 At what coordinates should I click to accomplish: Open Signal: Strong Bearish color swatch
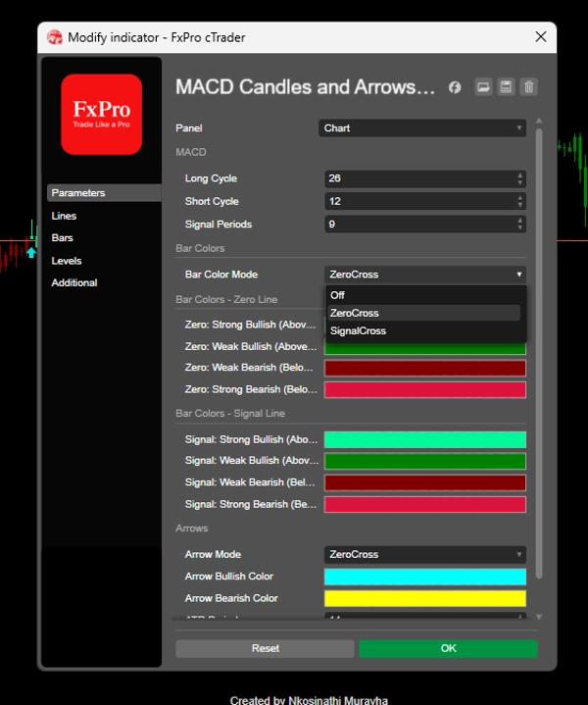click(x=424, y=504)
